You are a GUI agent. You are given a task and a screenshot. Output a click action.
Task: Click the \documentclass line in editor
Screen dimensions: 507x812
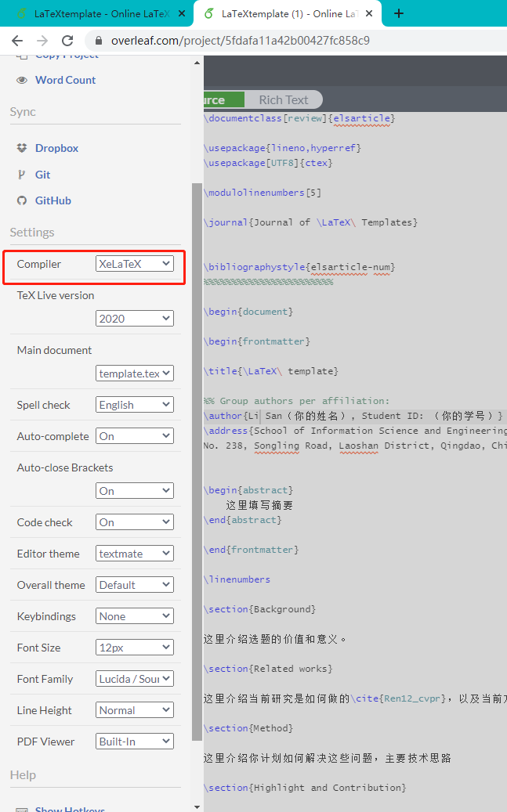coord(299,118)
